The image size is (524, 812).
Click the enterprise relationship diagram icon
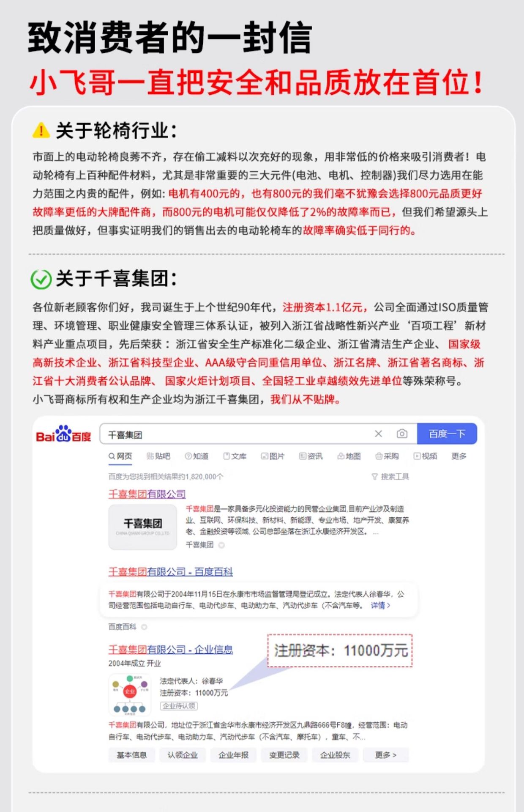pyautogui.click(x=130, y=694)
